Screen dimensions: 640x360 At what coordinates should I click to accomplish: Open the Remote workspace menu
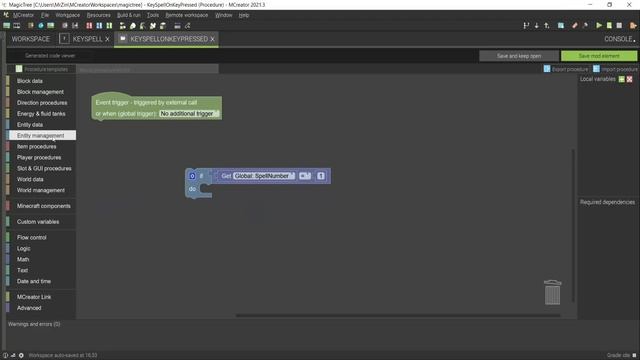[x=187, y=15]
